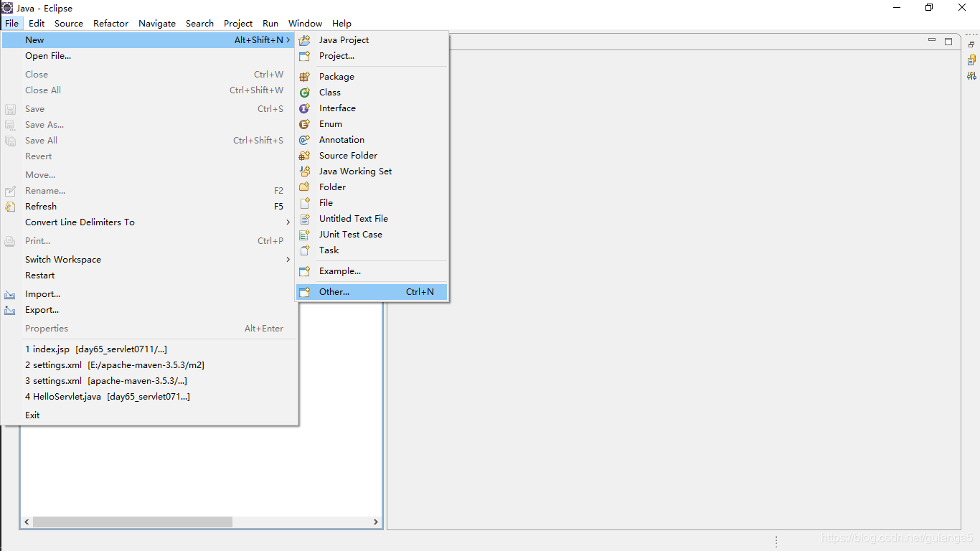Click the Enum icon in New submenu
The height and width of the screenshot is (551, 980).
click(x=305, y=124)
